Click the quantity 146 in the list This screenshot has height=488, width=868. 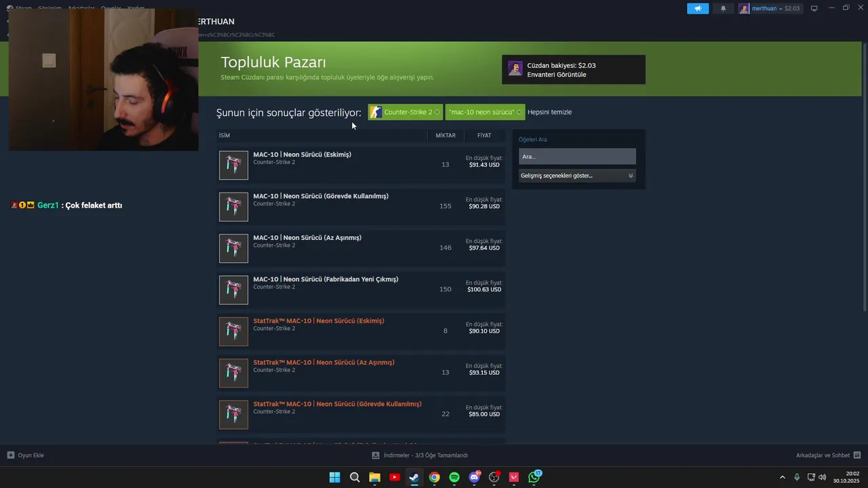tap(446, 247)
